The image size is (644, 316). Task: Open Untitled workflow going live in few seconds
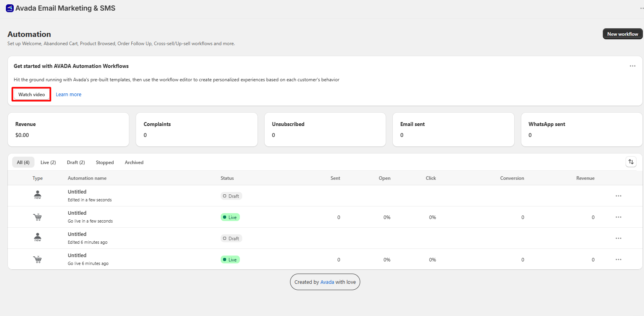coord(77,213)
